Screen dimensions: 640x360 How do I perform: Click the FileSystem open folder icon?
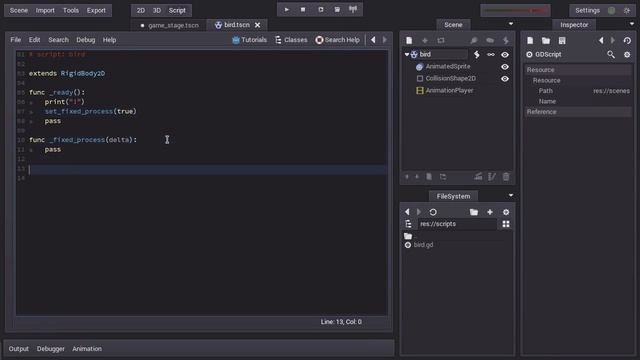pyautogui.click(x=473, y=212)
